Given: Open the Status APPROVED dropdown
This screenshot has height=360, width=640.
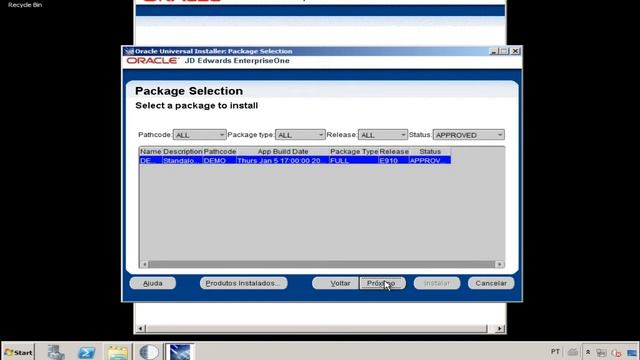Looking at the screenshot, I should 469,135.
